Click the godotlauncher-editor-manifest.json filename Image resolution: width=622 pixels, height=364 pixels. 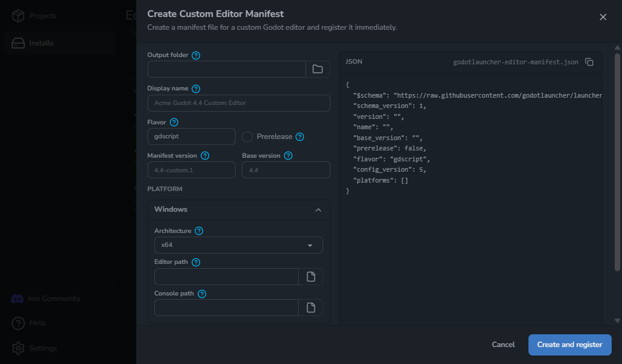516,62
